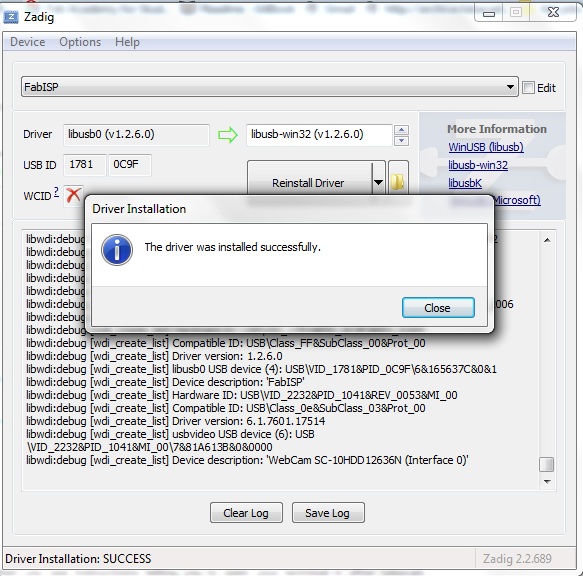The height and width of the screenshot is (576, 583).
Task: Click the USB vendor ID 1781 field
Action: point(85,165)
